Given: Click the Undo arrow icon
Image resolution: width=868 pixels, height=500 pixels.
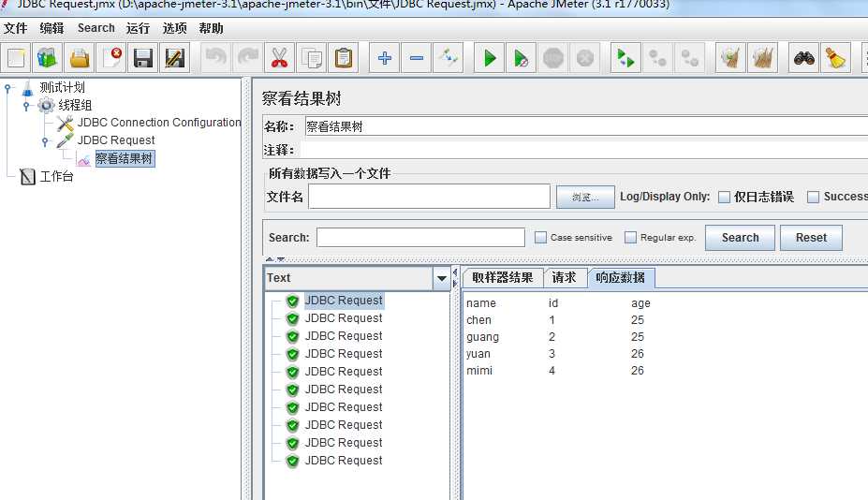Looking at the screenshot, I should 216,58.
